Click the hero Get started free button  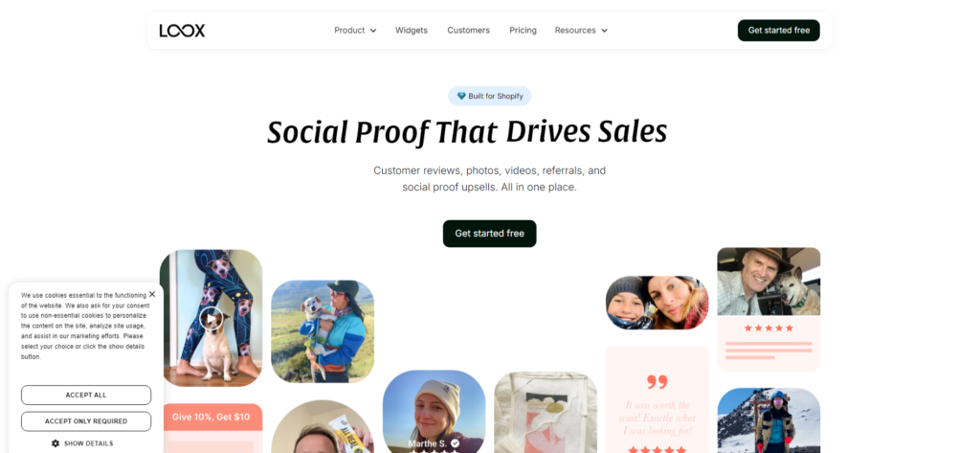[489, 234]
